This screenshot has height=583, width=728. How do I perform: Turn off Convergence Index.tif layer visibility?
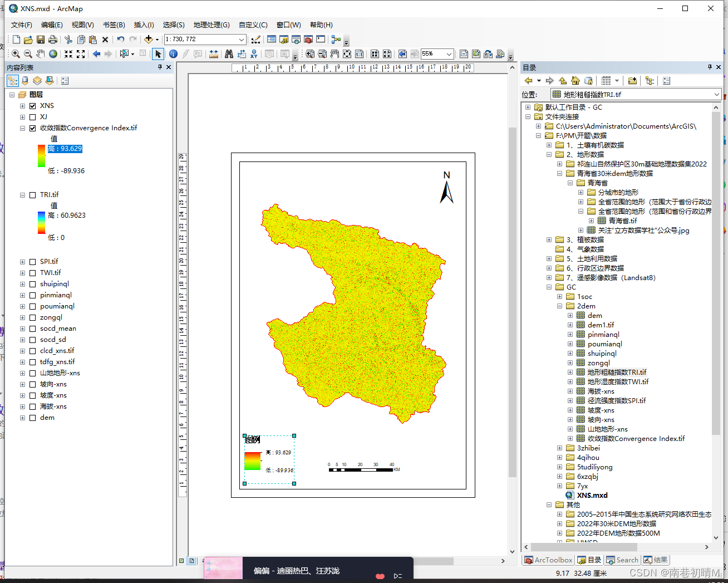point(33,128)
